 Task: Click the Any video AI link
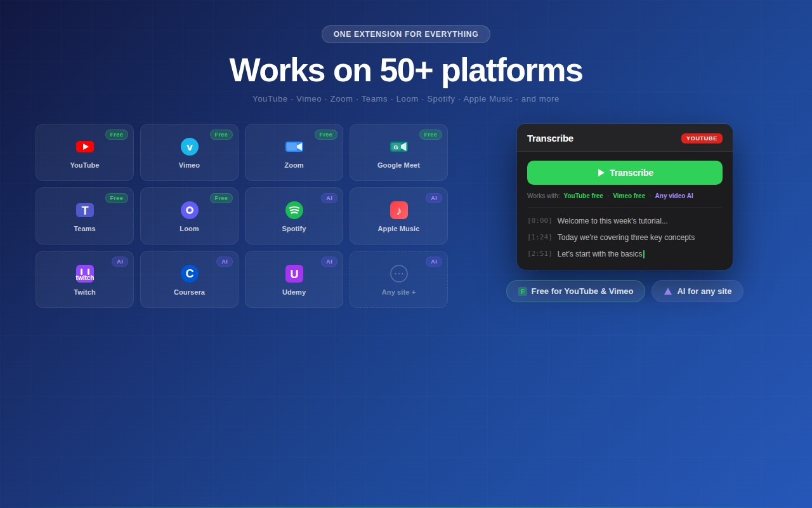674,196
